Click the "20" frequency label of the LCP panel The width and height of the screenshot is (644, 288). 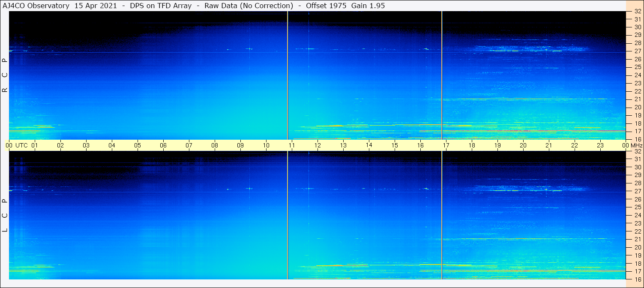(638, 247)
